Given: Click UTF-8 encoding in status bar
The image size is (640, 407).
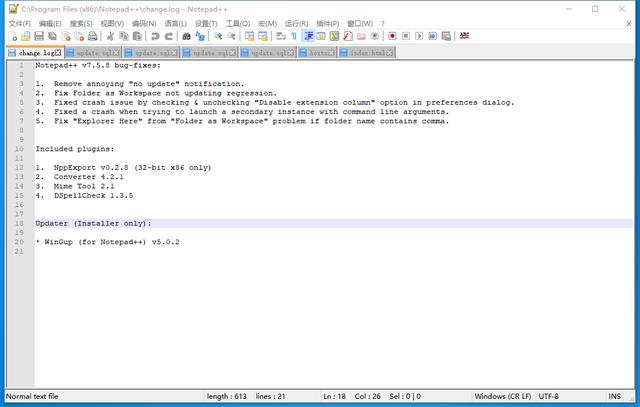Looking at the screenshot, I should click(548, 396).
